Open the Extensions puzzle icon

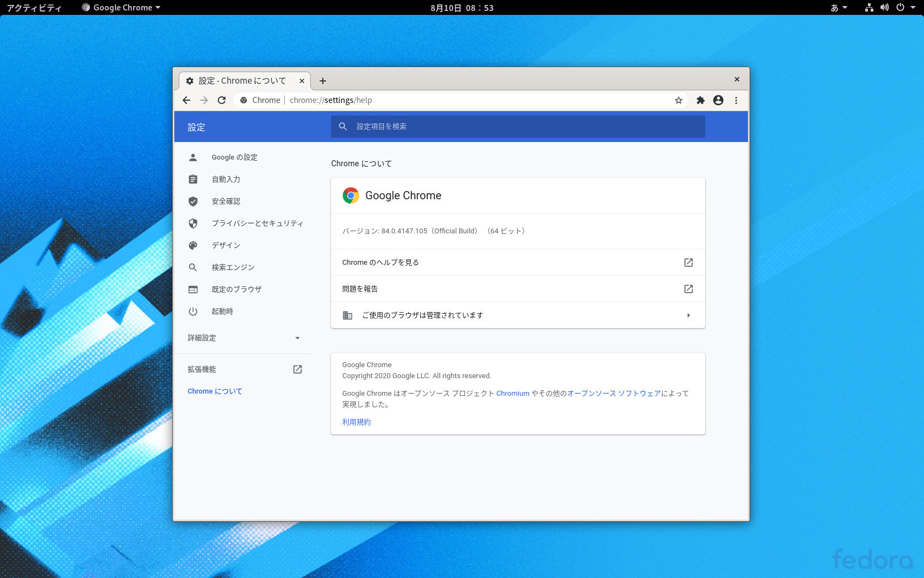(x=700, y=100)
